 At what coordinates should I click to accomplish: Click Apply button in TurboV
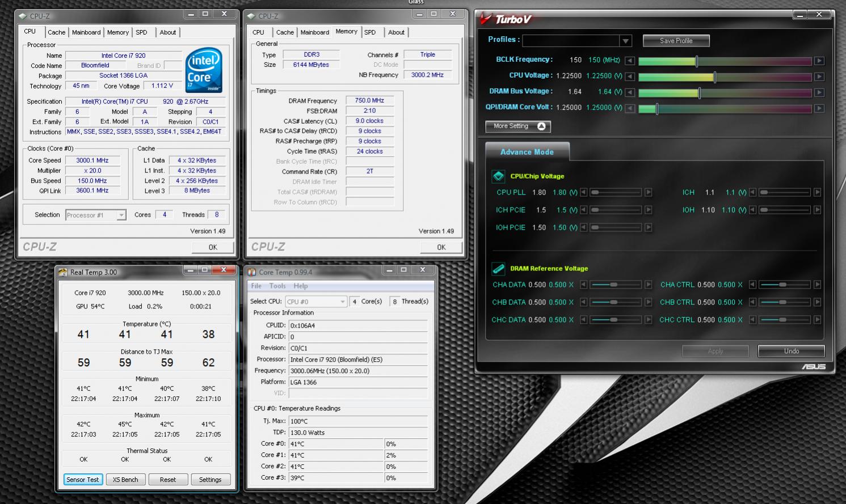tap(715, 351)
